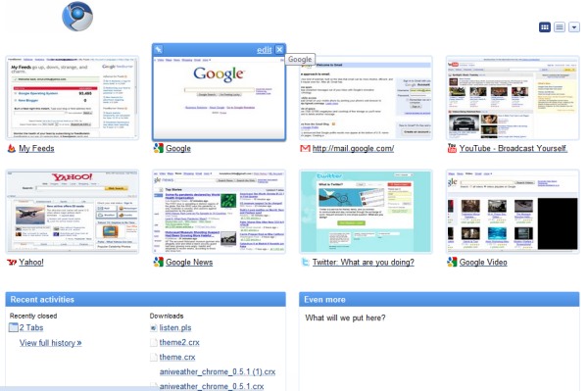Click the Google Video link
Screen dimensions: 588x391
(x=483, y=262)
